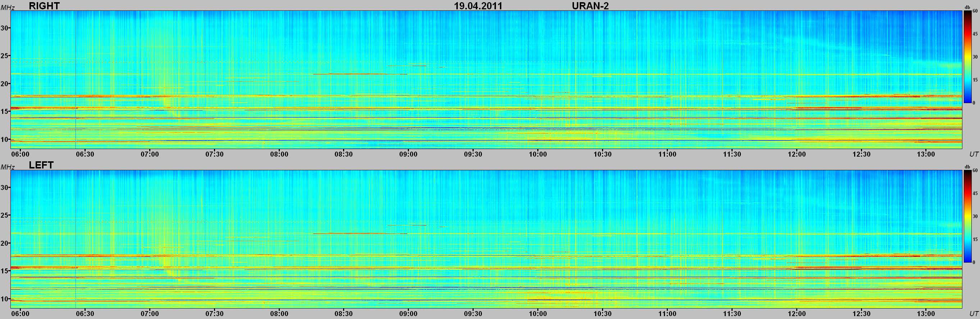980x319 pixels.
Task: Select 10:00 on the lower panel time axis
Action: [x=538, y=314]
